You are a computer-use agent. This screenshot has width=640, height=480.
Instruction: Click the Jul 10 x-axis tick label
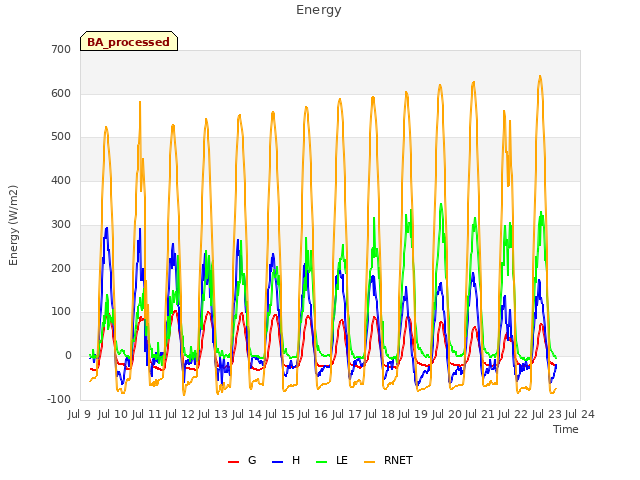point(113,414)
